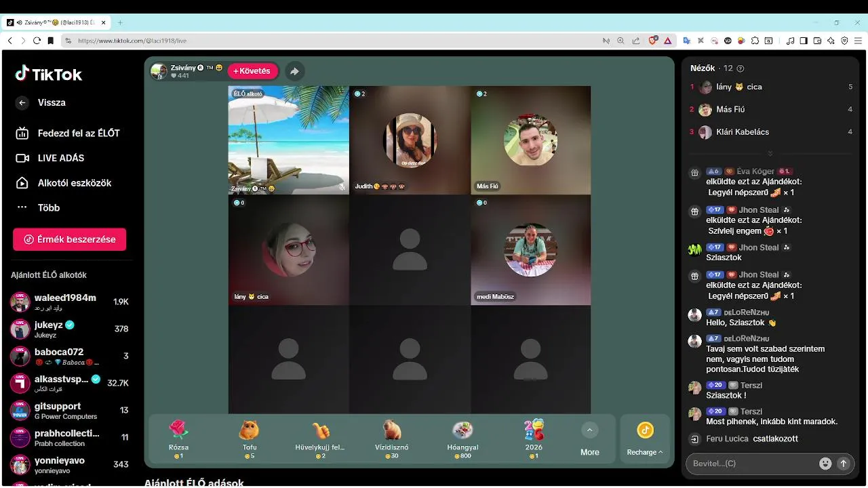
Task: Send the 2026 gift
Action: click(534, 439)
